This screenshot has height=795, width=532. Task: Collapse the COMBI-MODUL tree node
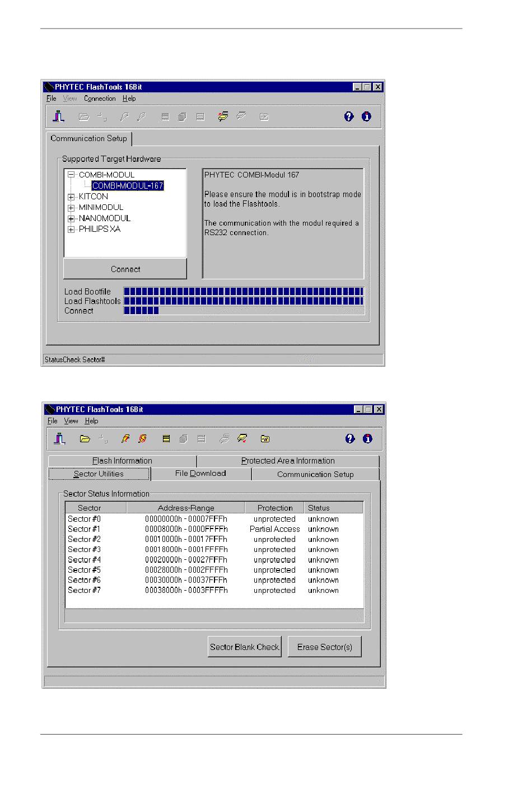coord(71,175)
